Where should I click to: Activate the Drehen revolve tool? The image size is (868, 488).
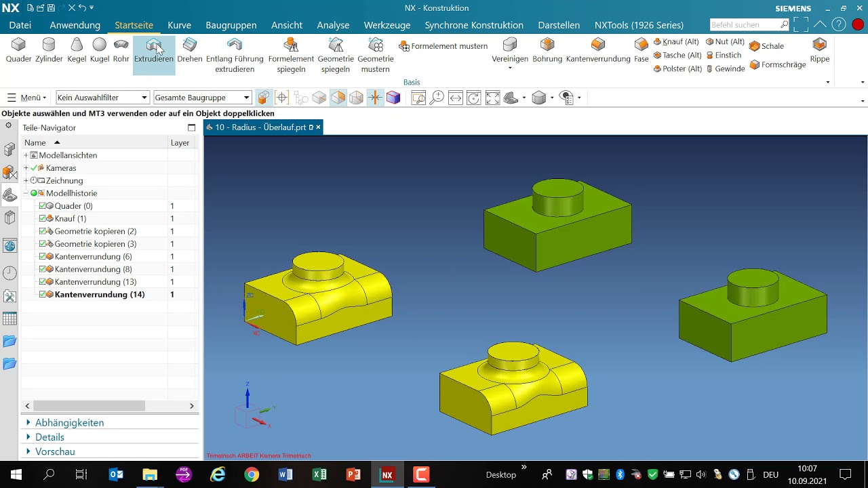click(x=190, y=51)
